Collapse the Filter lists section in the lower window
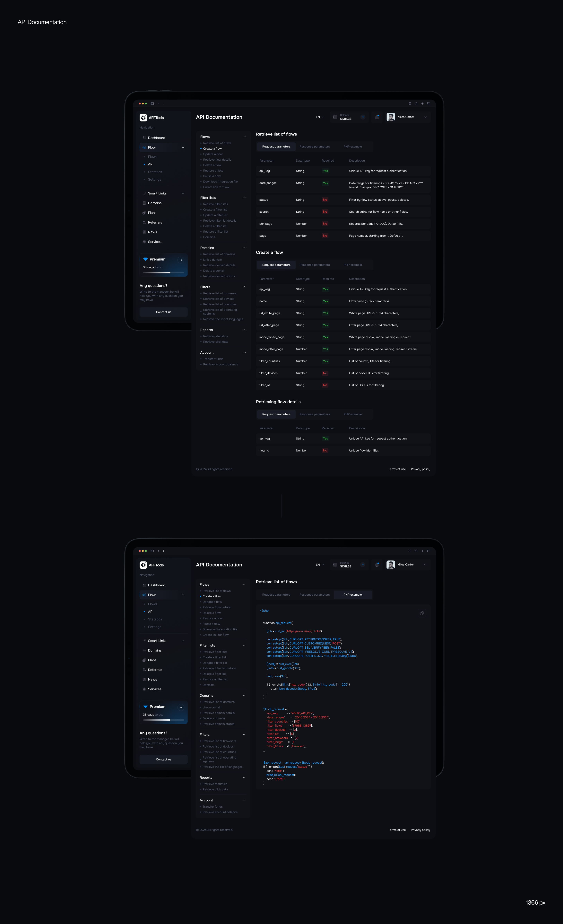The height and width of the screenshot is (924, 563). pos(244,645)
